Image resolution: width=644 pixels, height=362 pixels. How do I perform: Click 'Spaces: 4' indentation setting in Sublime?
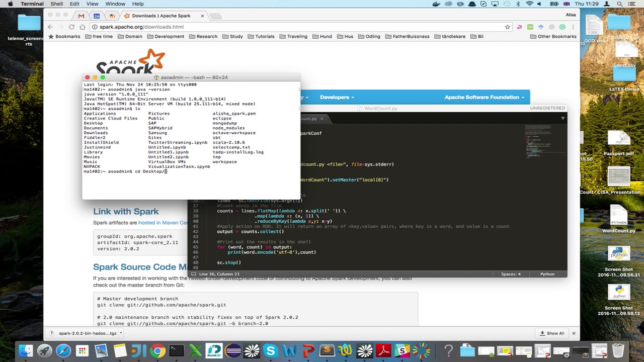(511, 274)
